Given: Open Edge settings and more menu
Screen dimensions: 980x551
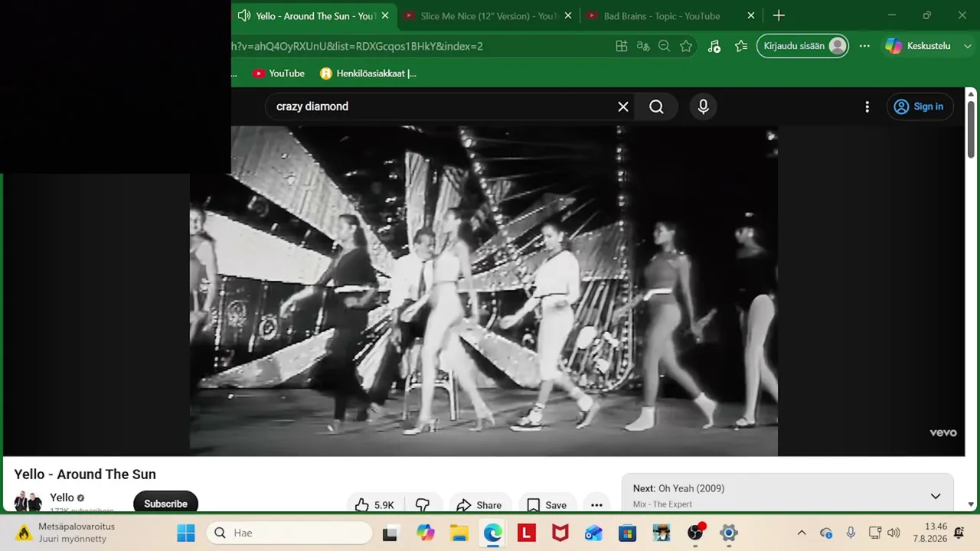Looking at the screenshot, I should (864, 46).
